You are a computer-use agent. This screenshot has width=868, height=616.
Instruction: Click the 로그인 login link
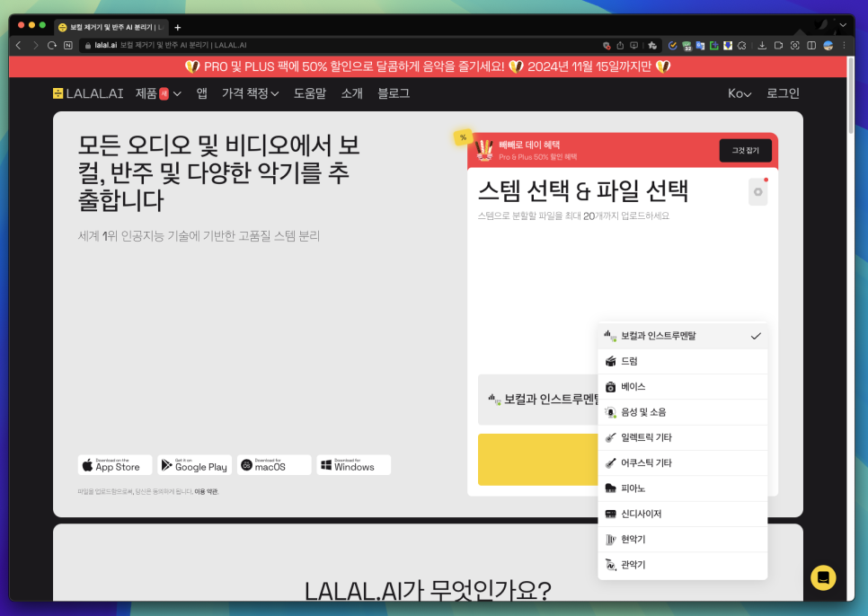783,93
